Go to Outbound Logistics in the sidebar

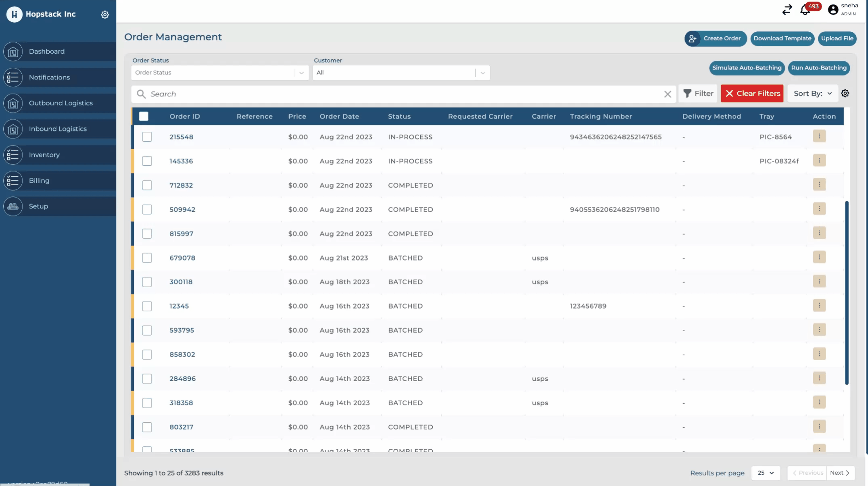(x=61, y=103)
